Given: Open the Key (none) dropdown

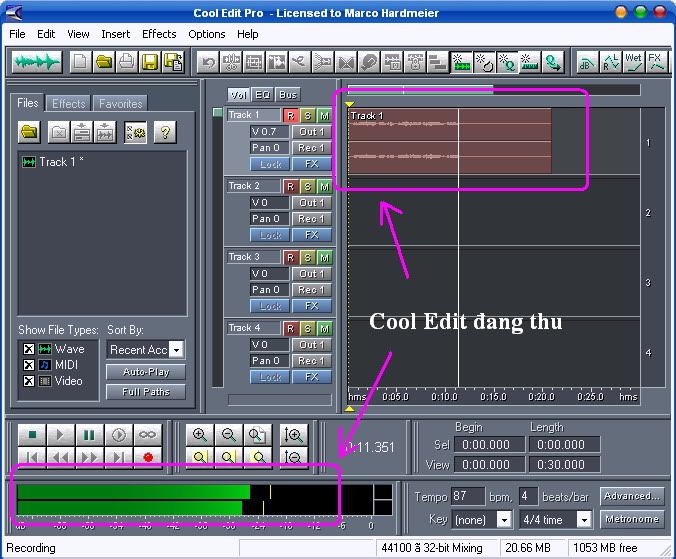Looking at the screenshot, I should tap(504, 520).
